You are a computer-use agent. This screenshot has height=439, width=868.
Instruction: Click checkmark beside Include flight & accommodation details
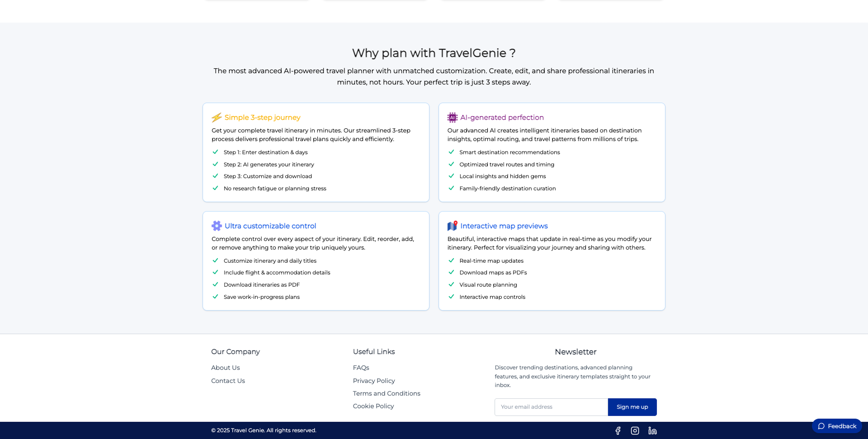pos(216,272)
